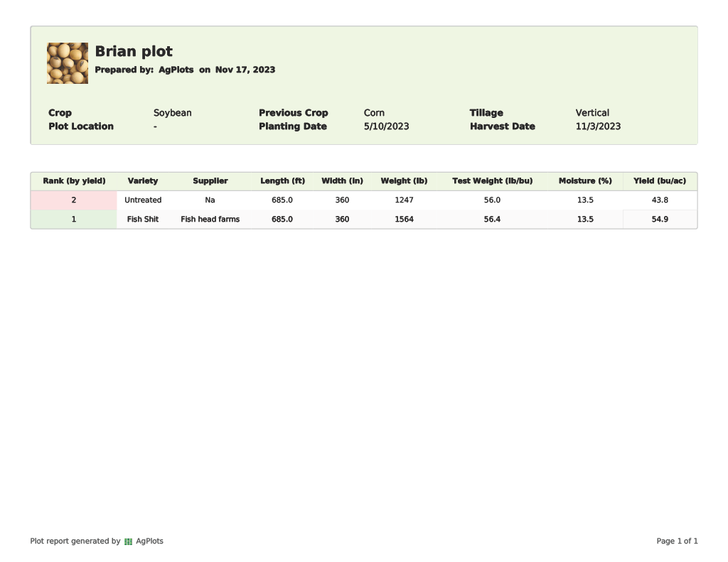Click the green rank 1 cell

pyautogui.click(x=74, y=220)
